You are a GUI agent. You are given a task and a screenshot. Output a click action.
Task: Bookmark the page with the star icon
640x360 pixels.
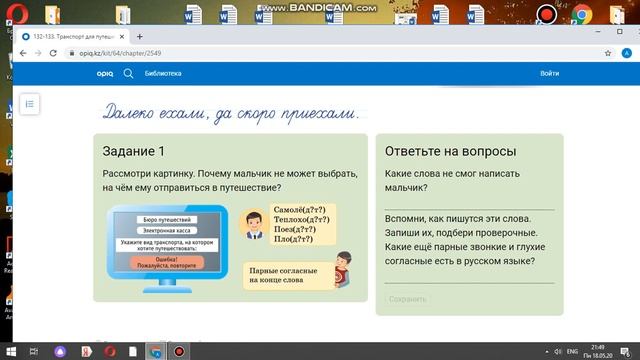pos(608,53)
